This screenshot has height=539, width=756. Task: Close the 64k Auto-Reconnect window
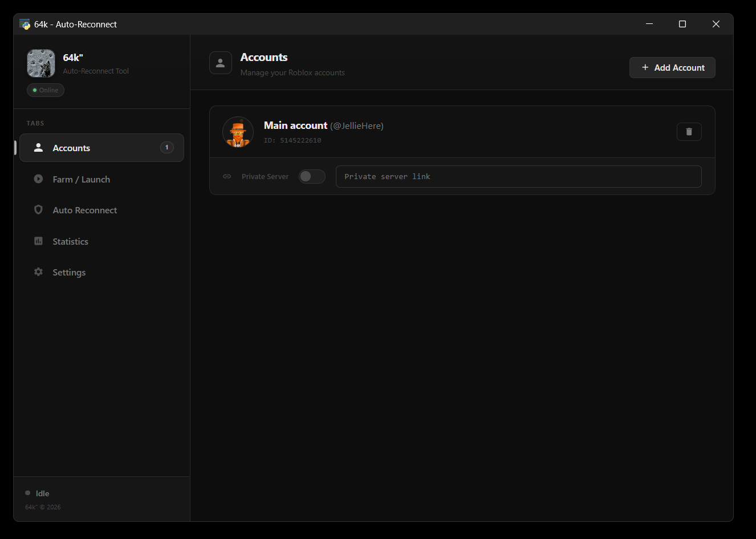point(716,24)
